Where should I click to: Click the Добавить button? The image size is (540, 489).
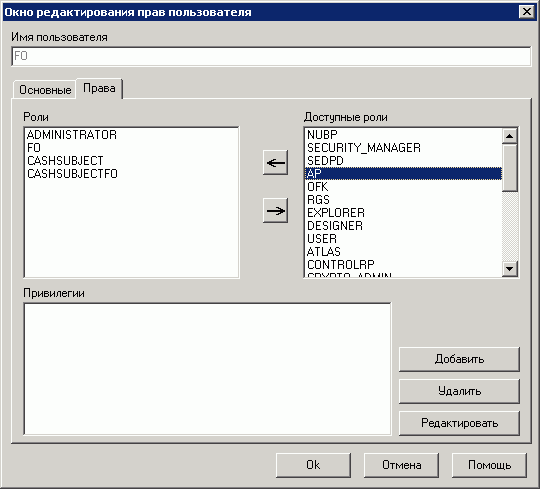(459, 359)
